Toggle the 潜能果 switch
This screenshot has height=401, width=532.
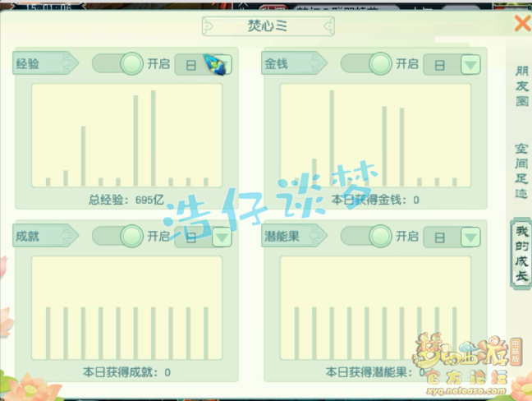coord(366,236)
